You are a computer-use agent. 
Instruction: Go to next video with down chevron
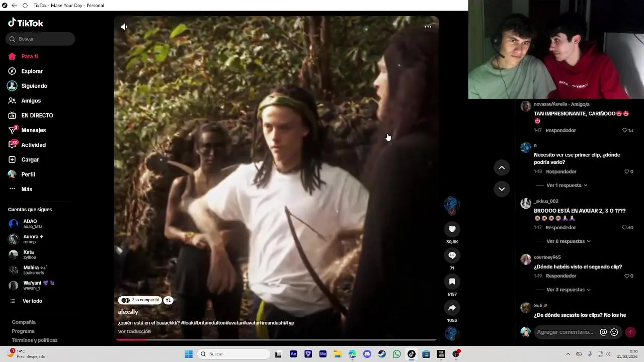(502, 189)
